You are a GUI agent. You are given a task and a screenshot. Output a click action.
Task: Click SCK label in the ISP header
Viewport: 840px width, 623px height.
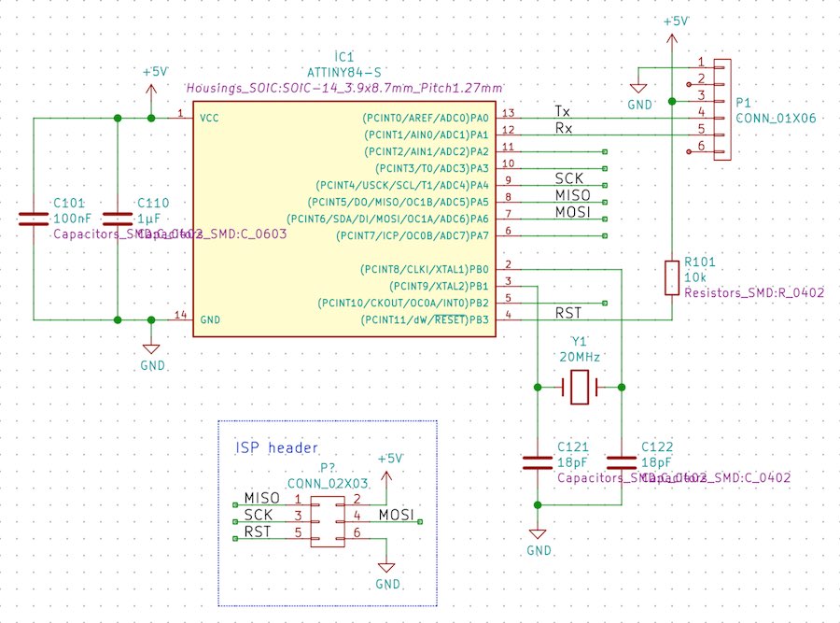click(259, 515)
